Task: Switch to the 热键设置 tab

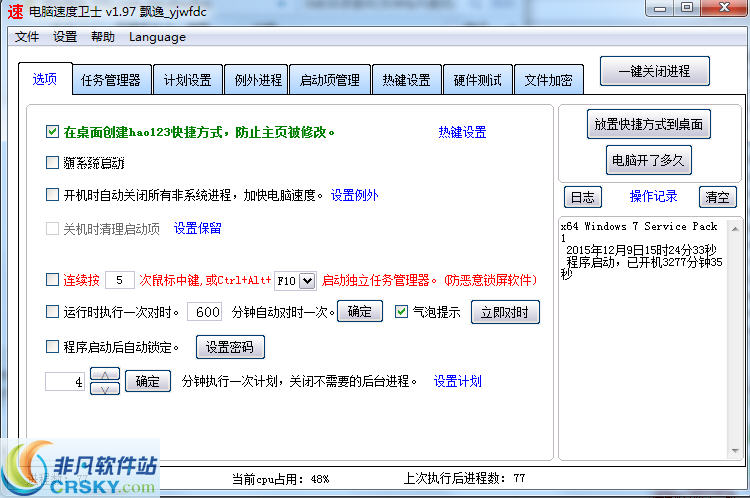Action: pyautogui.click(x=407, y=80)
